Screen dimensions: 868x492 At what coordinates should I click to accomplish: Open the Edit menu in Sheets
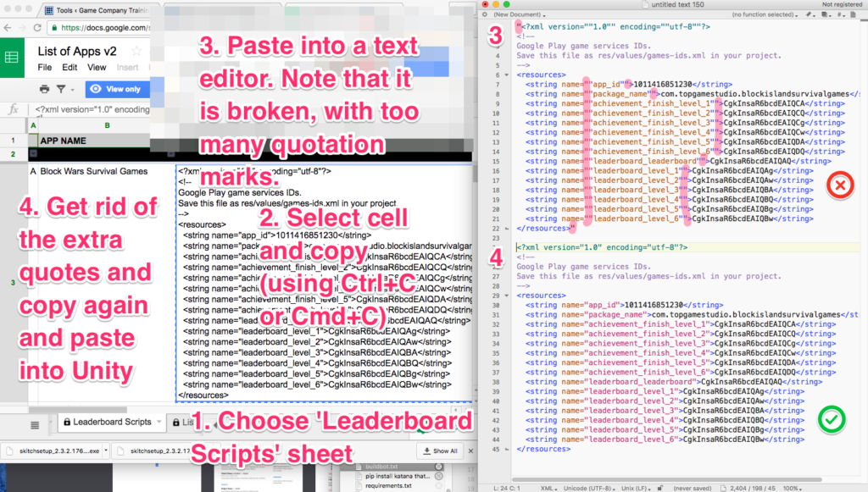coord(70,68)
